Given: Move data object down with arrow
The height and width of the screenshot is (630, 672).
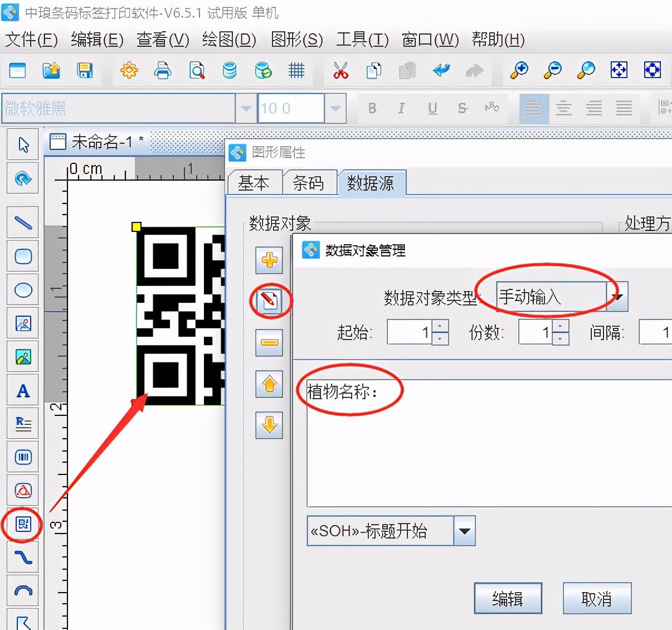Looking at the screenshot, I should click(269, 425).
